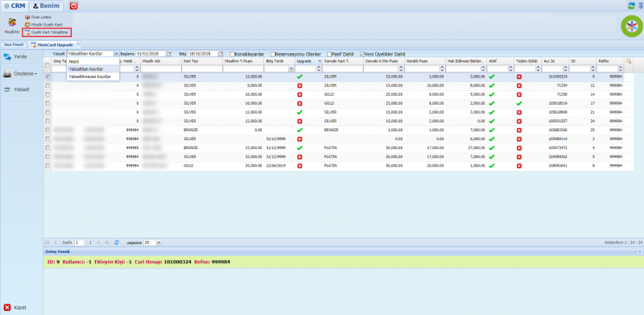Expand the Önizleme dropdown arrow
Screen dimensions: 644x315
tap(36, 74)
